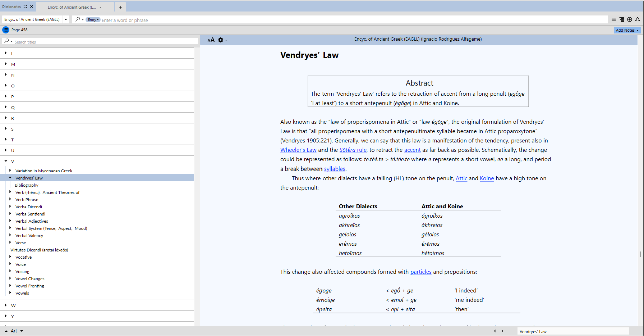Click the magnifier in Search titles box
The image size is (644, 336).
point(6,41)
